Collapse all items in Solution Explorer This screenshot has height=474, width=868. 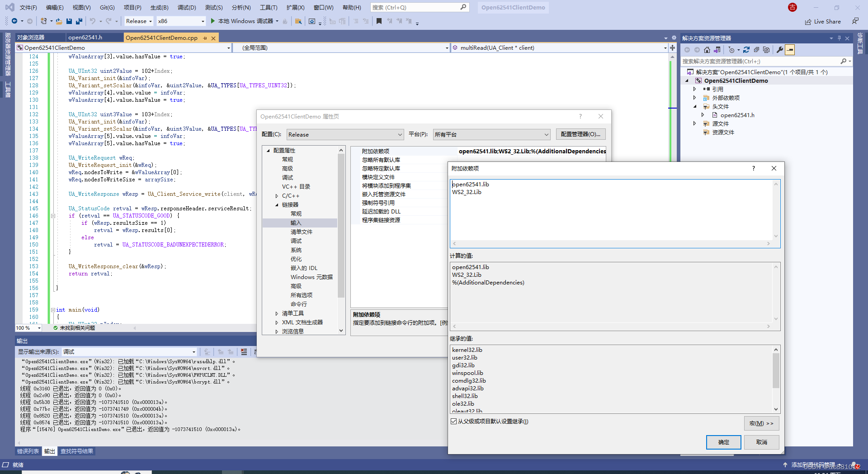[756, 50]
